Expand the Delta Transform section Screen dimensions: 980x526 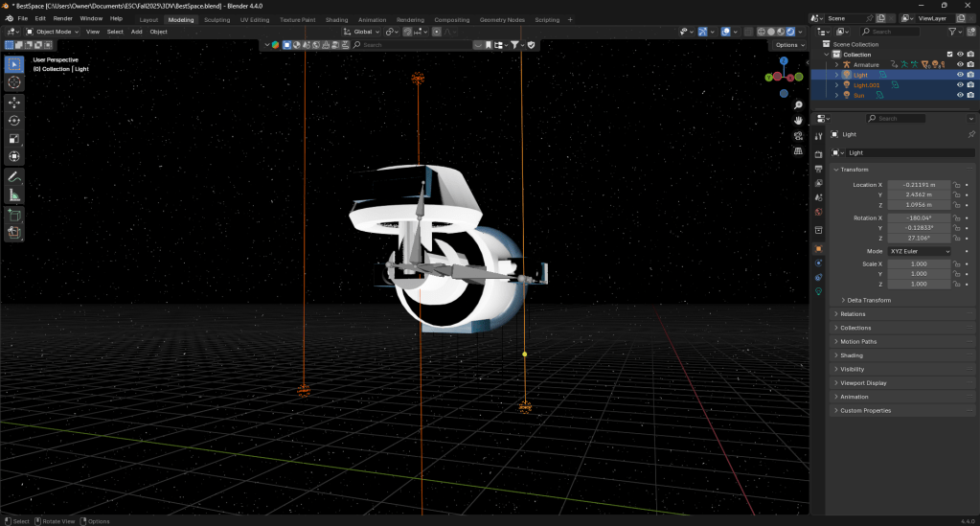tap(868, 300)
